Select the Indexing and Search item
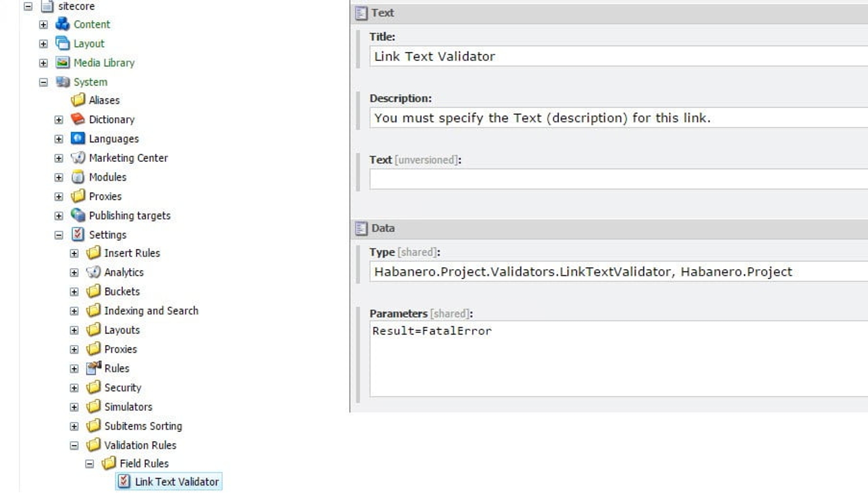 (151, 311)
